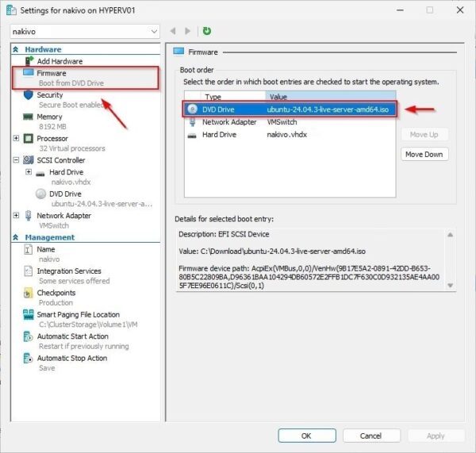Select 'Smart Paging File Location' item

pos(86,320)
